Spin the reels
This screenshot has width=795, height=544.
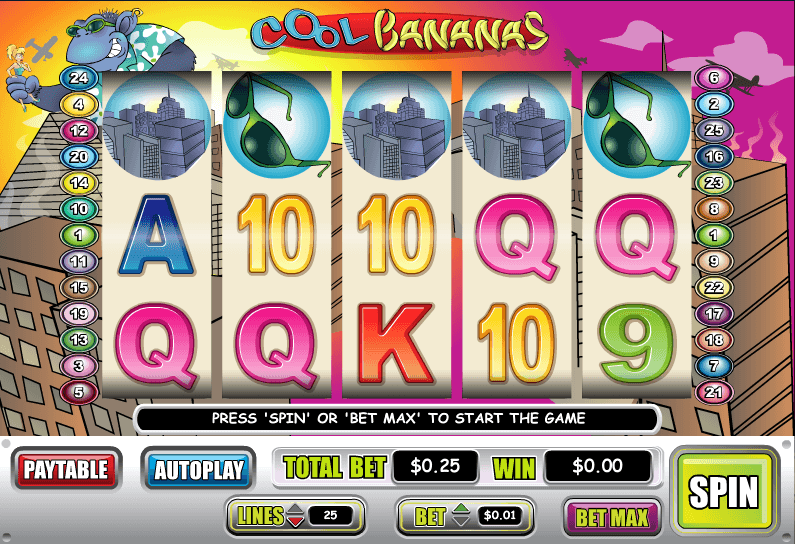click(x=724, y=491)
